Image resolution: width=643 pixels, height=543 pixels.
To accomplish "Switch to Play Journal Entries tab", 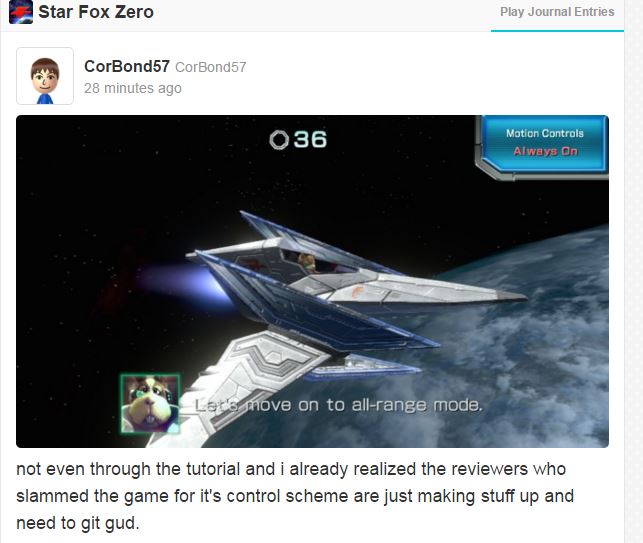I will click(x=557, y=12).
